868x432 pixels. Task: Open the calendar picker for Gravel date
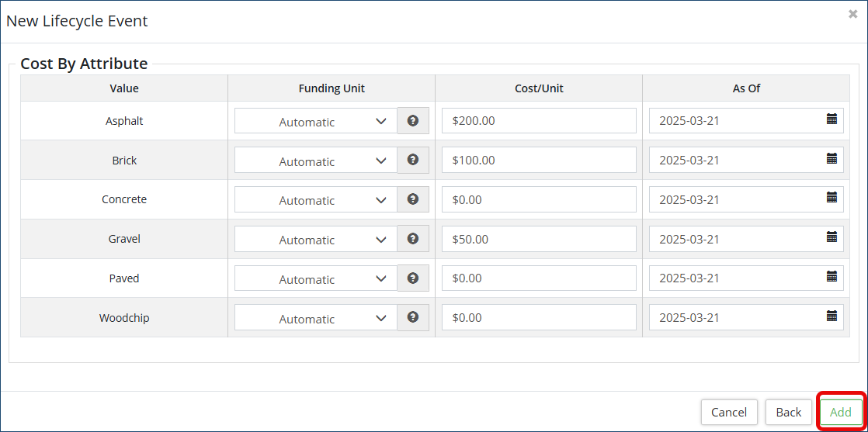832,237
